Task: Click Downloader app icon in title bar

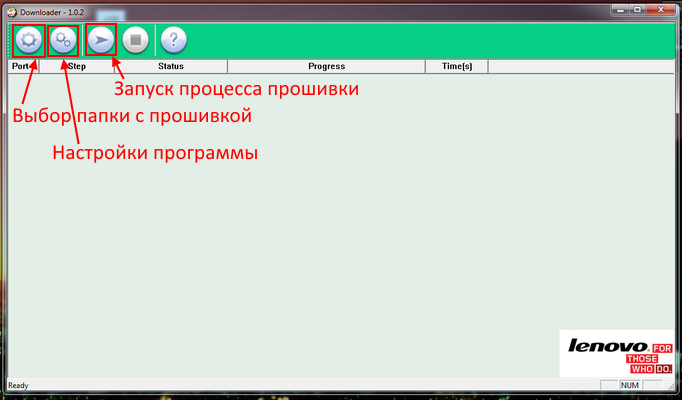Action: point(12,12)
